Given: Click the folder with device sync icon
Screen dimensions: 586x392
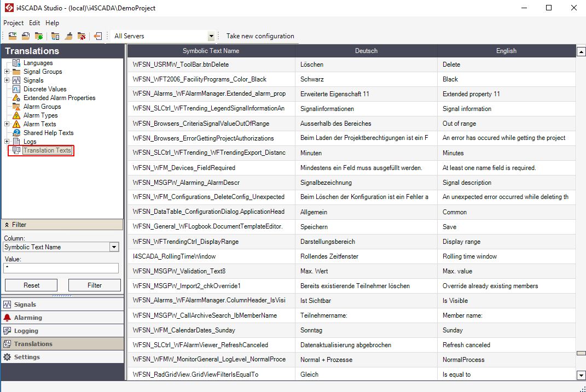Looking at the screenshot, I should click(55, 36).
